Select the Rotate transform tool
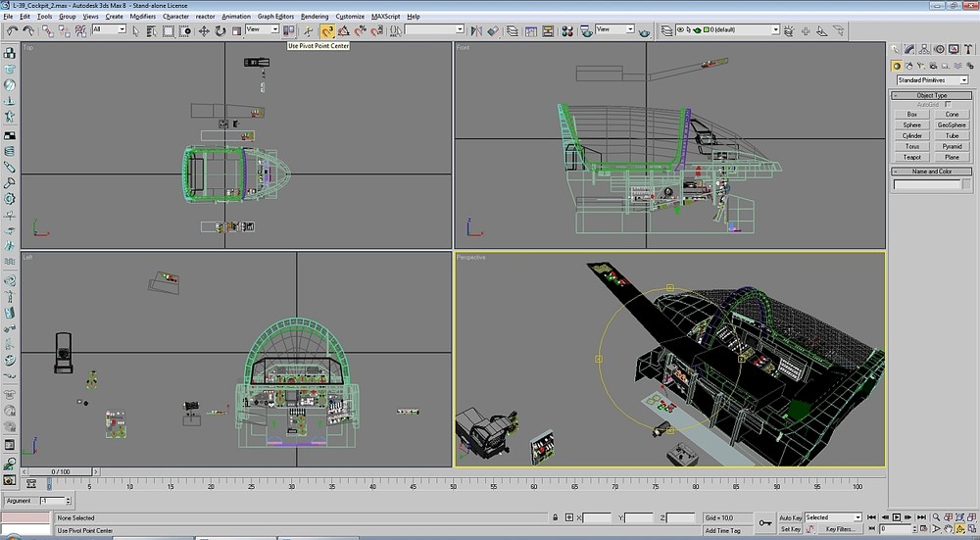 tap(220, 30)
